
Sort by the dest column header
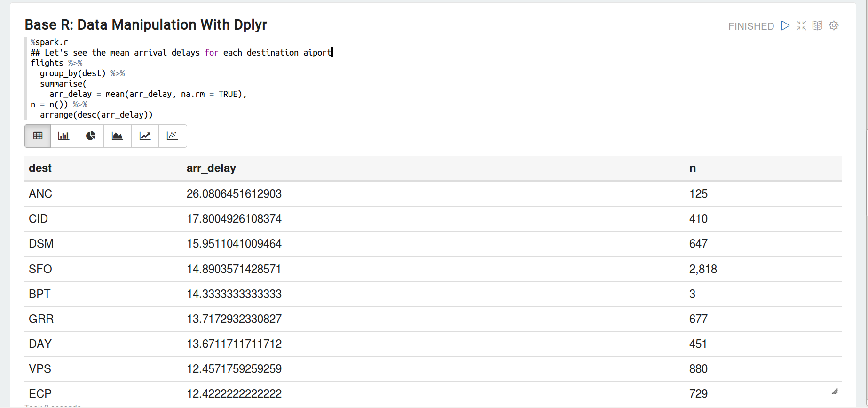(x=40, y=168)
